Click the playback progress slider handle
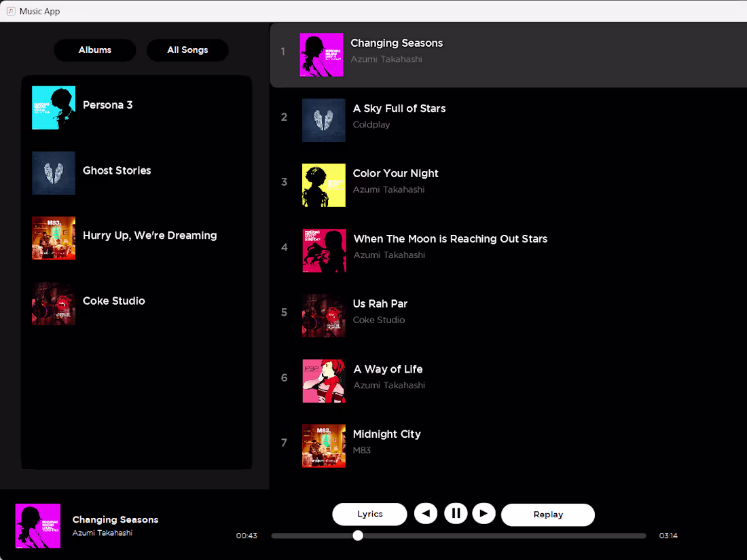The height and width of the screenshot is (560, 747). coord(358,536)
